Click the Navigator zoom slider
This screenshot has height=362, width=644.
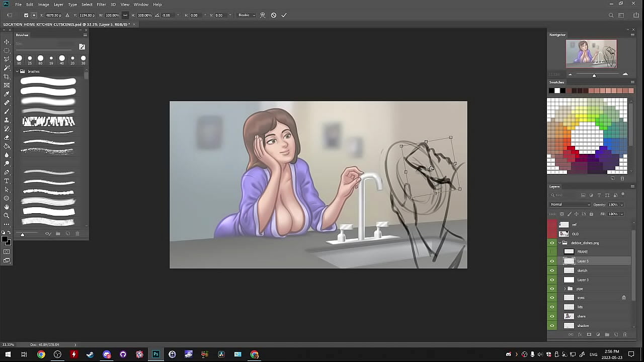pos(594,75)
